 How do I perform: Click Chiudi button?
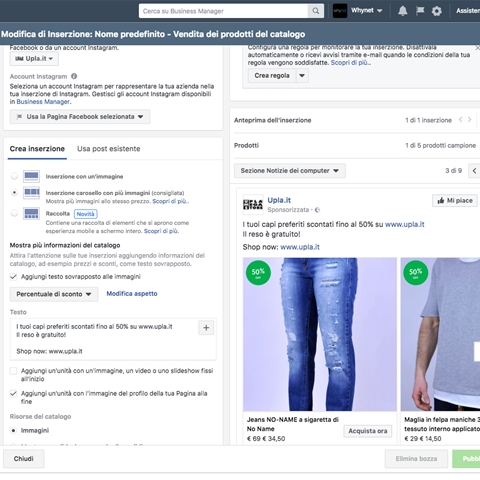point(23,459)
